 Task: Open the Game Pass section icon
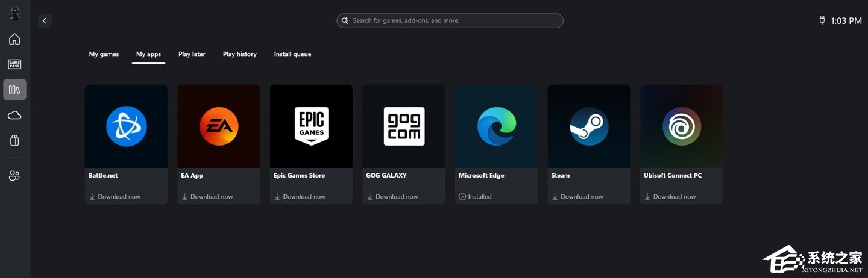(x=14, y=64)
